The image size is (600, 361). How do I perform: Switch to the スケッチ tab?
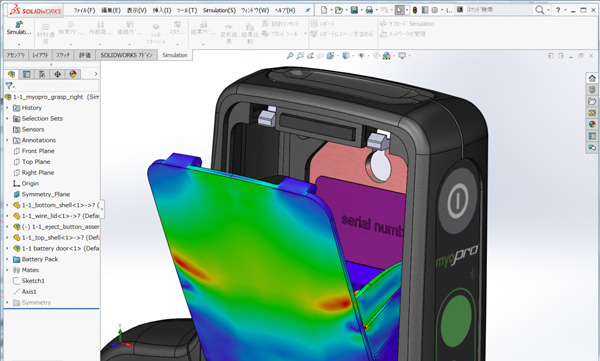tap(63, 55)
